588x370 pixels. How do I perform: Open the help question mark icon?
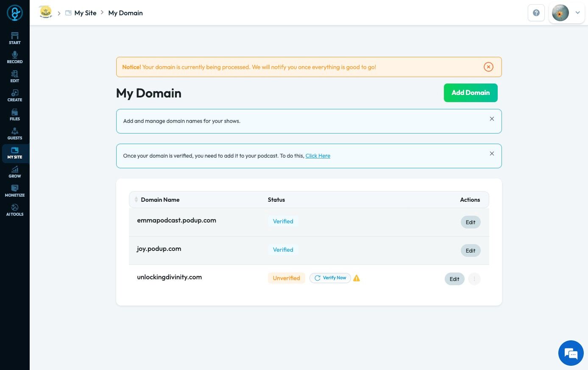[x=536, y=13]
